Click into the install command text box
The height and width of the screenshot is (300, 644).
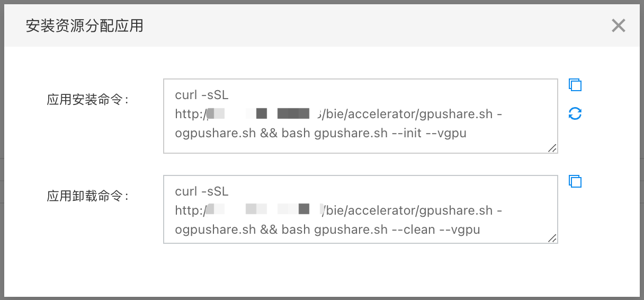(x=361, y=116)
